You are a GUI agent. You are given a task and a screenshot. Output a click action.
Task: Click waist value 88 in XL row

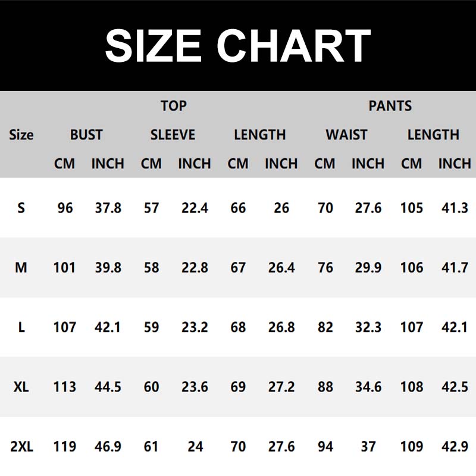(325, 387)
